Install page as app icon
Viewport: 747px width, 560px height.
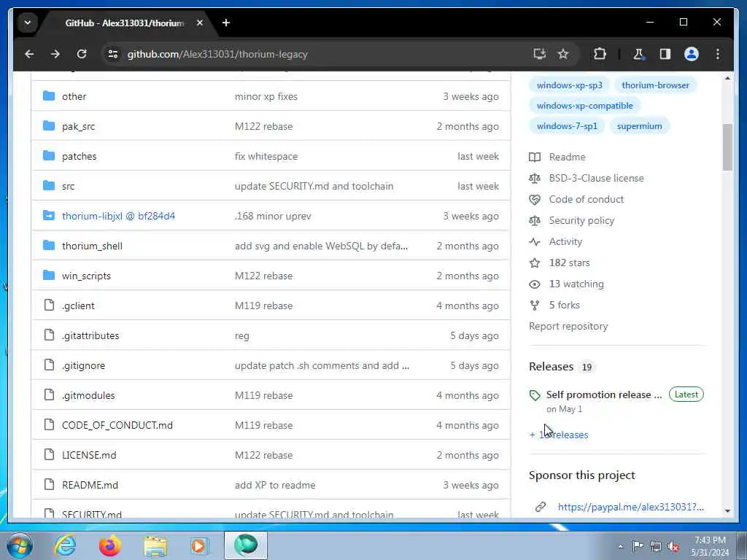(539, 54)
